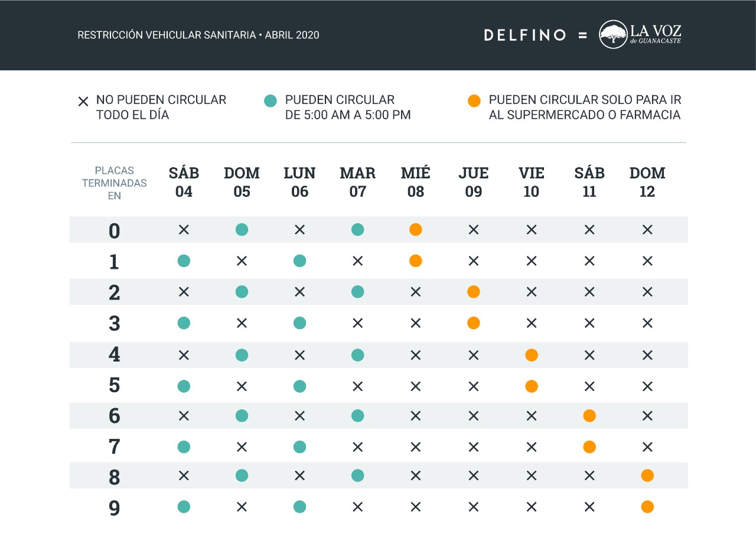Click orange dot for plate 2 on JUE 09
Image resolution: width=756 pixels, height=560 pixels.
pos(473,292)
